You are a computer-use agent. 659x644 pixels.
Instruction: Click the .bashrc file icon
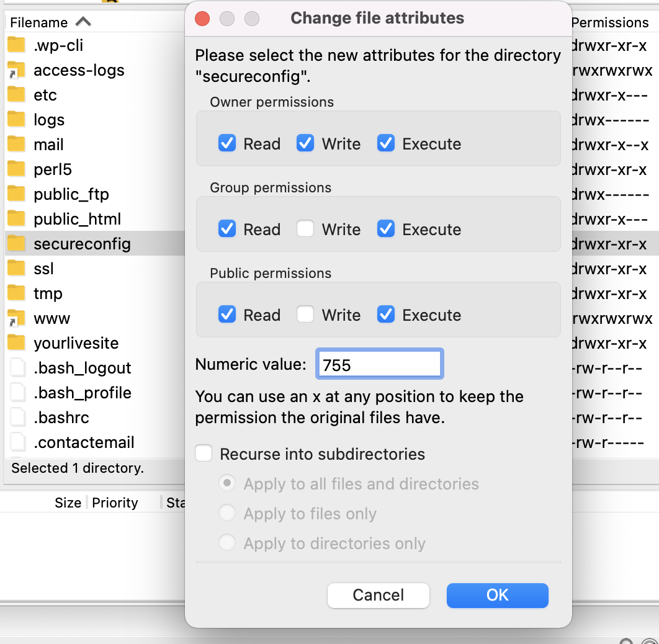pyautogui.click(x=16, y=417)
